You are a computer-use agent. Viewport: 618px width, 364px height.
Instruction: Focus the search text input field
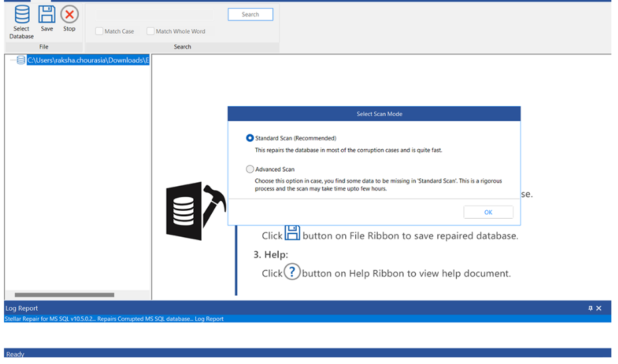[x=154, y=15]
